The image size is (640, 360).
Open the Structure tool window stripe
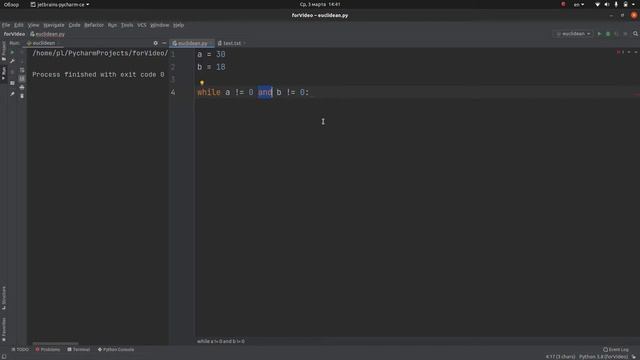tap(4, 298)
